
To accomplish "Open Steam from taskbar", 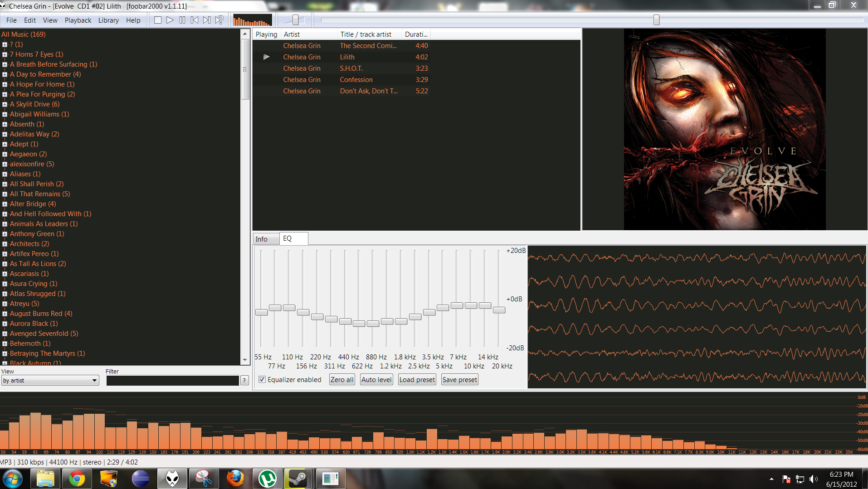I will [x=298, y=479].
